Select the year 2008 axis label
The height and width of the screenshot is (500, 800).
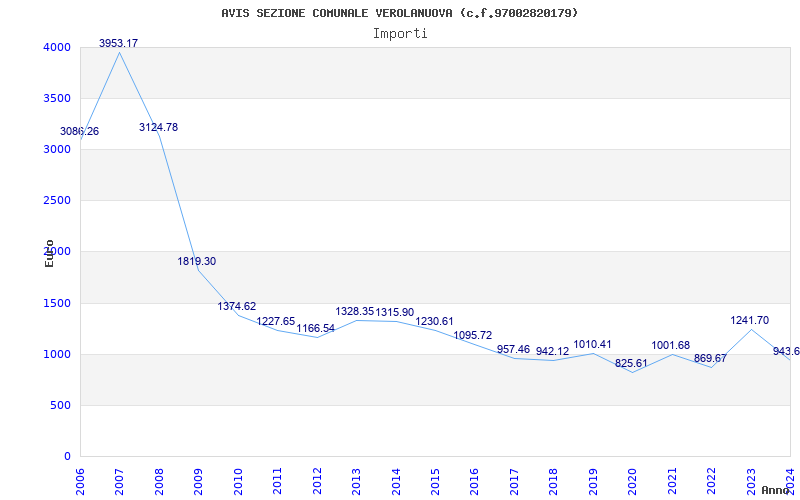(159, 481)
